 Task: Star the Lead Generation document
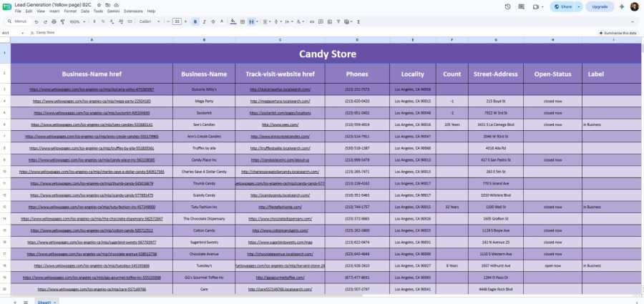click(x=99, y=4)
